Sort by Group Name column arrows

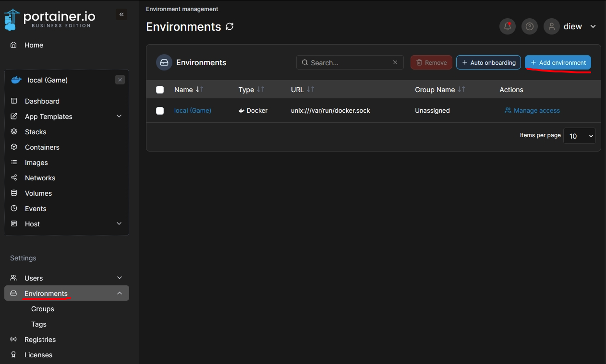(461, 90)
